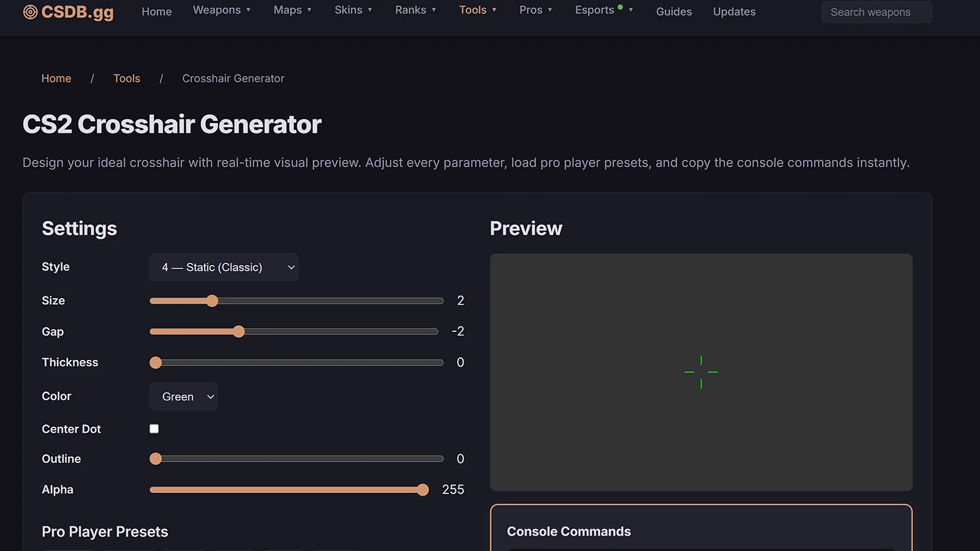This screenshot has width=980, height=551.
Task: Open the Color dropdown showing Green
Action: pos(183,397)
